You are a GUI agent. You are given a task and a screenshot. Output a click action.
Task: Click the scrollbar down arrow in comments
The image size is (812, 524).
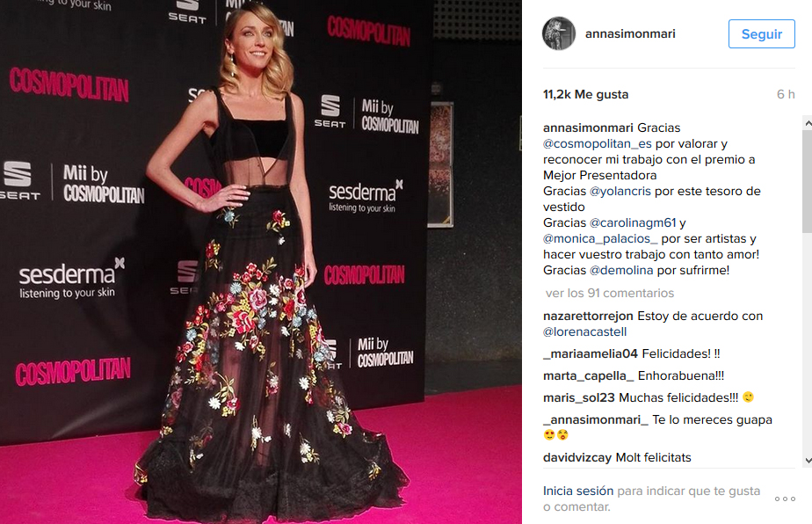pos(808,460)
